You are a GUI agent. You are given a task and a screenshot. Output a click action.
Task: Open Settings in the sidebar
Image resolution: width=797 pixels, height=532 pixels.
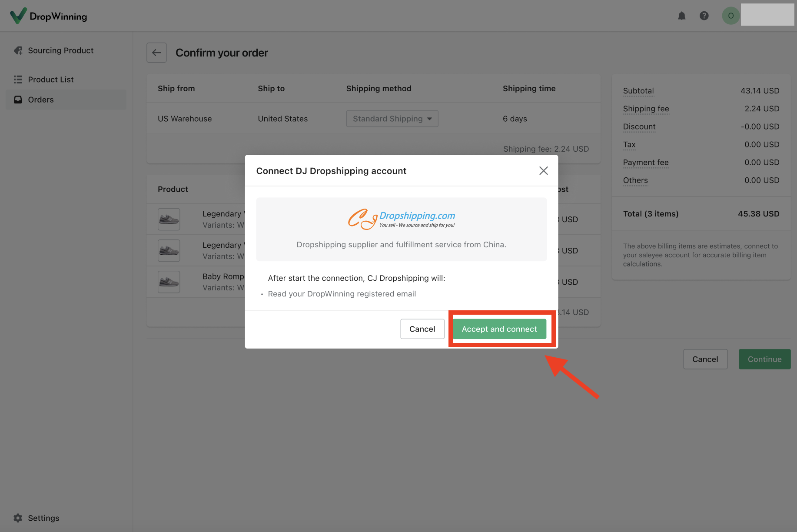(x=43, y=518)
